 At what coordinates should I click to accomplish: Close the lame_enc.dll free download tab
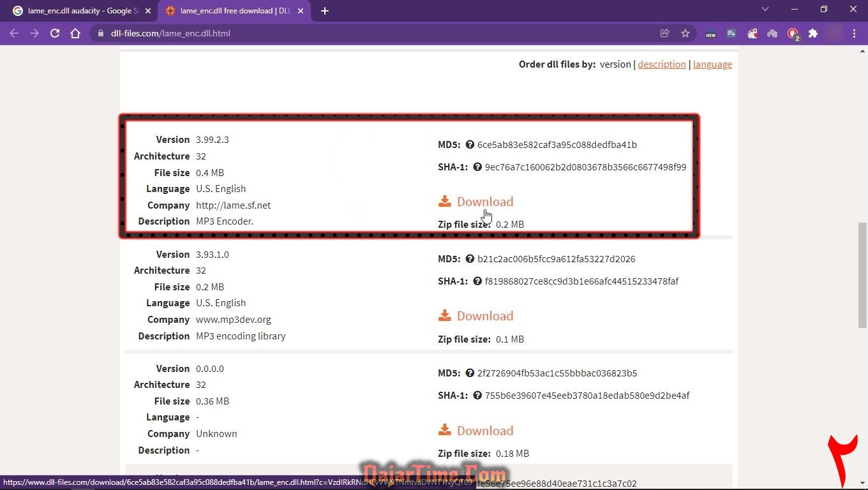tap(301, 11)
